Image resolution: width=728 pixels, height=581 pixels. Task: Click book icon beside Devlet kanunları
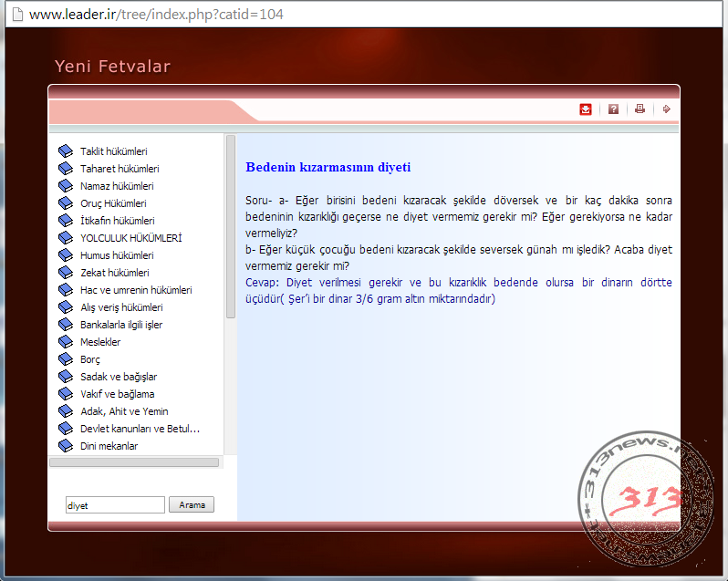pyautogui.click(x=66, y=428)
